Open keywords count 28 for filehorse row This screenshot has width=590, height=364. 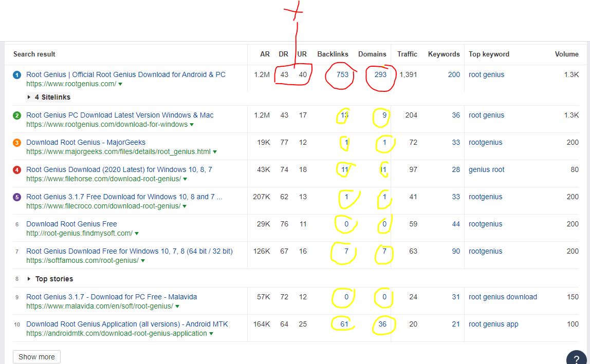click(456, 169)
